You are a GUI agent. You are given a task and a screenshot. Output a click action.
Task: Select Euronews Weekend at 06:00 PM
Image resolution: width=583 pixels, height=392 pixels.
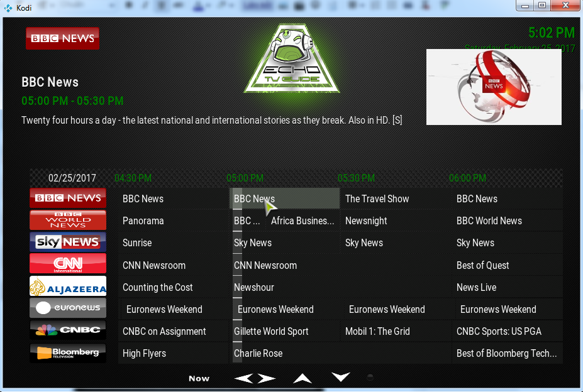(x=509, y=309)
